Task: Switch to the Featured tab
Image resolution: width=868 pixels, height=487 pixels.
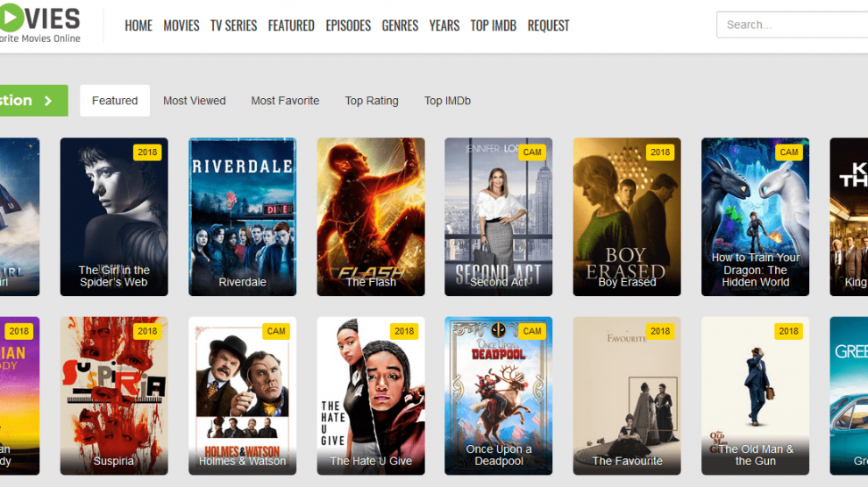Action: [115, 101]
